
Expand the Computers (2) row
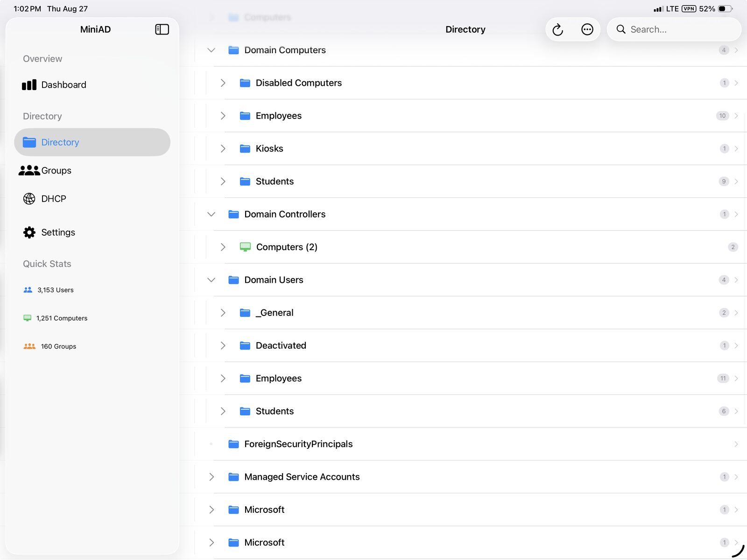pos(223,247)
